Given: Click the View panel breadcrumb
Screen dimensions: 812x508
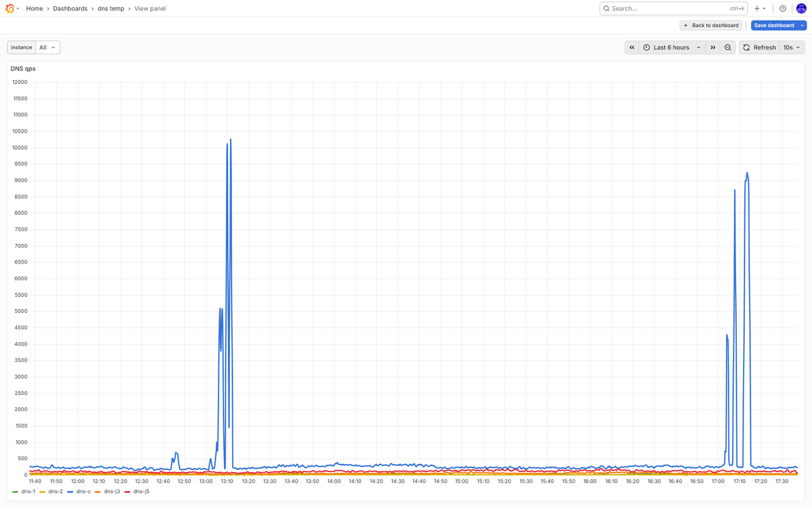Looking at the screenshot, I should [x=150, y=8].
